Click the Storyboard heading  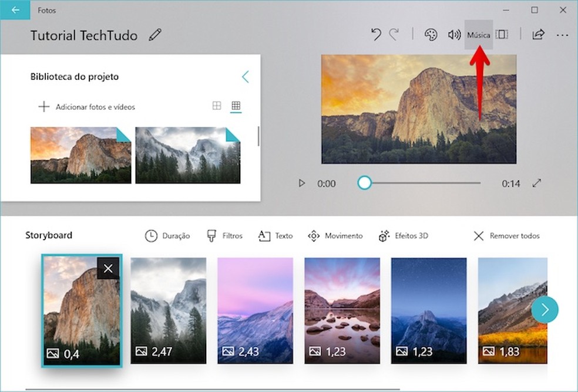[x=49, y=235]
